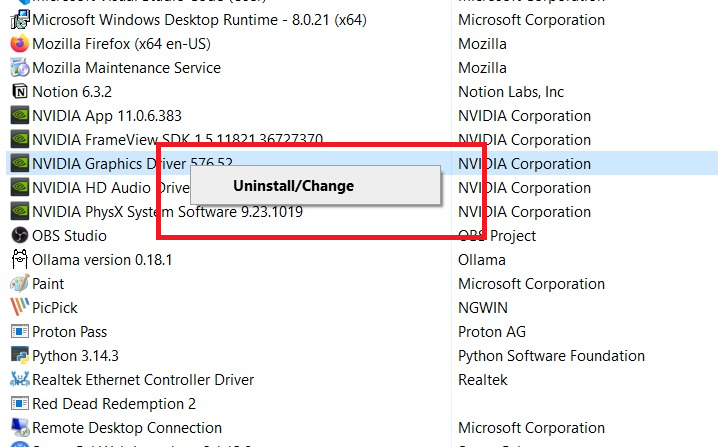
Task: Select Microsoft Windows Desktop Runtime - 8.0.21 (x64)
Action: pos(199,20)
